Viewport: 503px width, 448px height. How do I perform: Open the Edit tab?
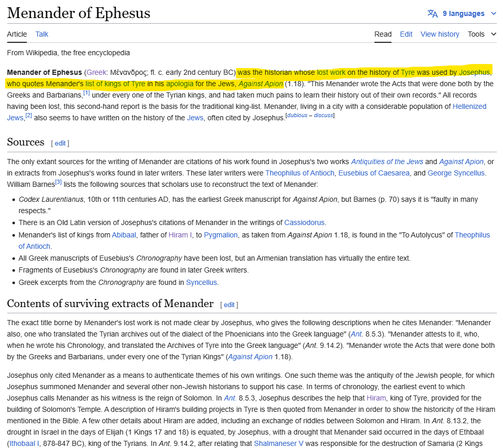[x=406, y=34]
